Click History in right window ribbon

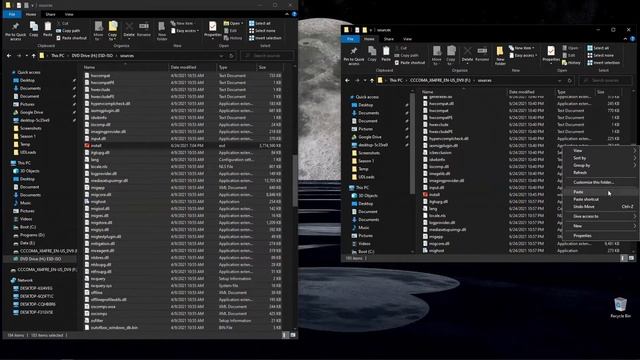571,63
